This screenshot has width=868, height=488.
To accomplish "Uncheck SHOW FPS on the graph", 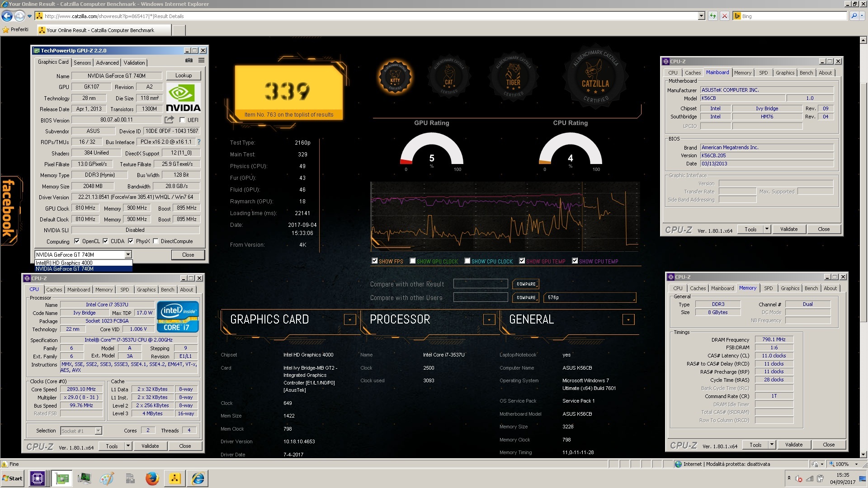I will pyautogui.click(x=374, y=261).
